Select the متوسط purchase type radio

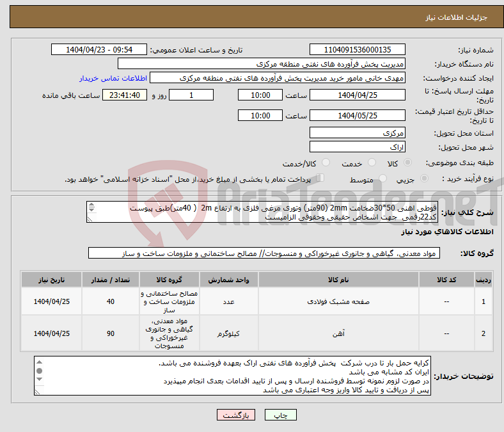383,178
